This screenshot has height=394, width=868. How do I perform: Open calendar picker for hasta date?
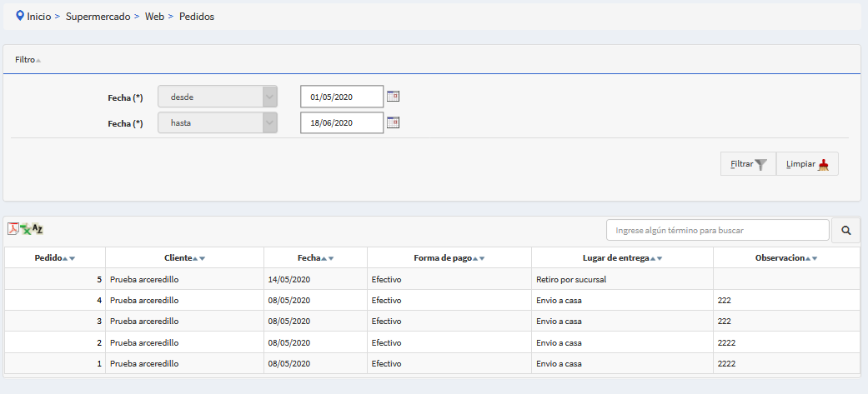coord(394,122)
